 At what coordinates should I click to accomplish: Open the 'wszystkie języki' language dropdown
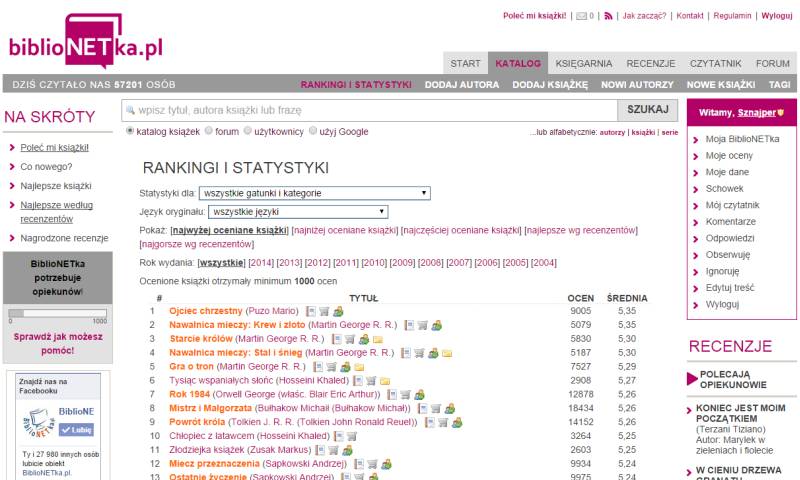click(x=298, y=212)
